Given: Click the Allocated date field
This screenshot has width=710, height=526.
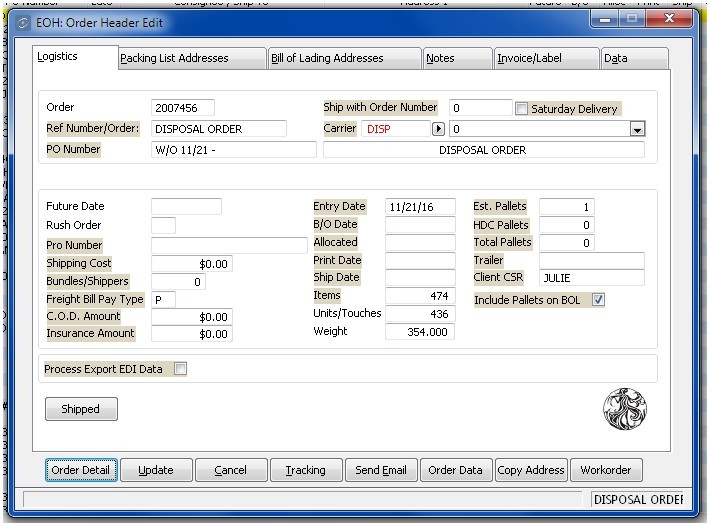Looking at the screenshot, I should coord(420,243).
